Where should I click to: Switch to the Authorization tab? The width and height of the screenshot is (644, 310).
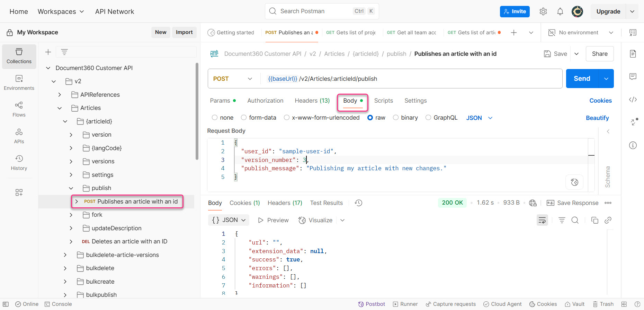[265, 101]
